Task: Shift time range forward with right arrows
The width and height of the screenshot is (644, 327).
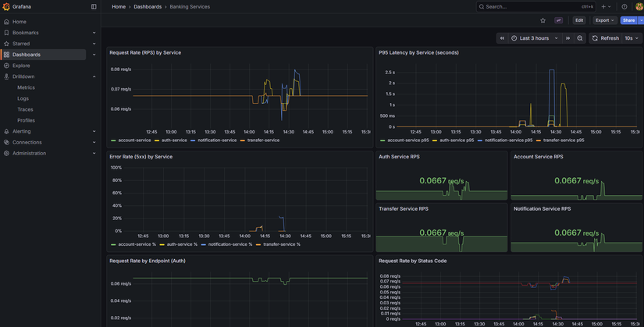Action: coord(568,38)
